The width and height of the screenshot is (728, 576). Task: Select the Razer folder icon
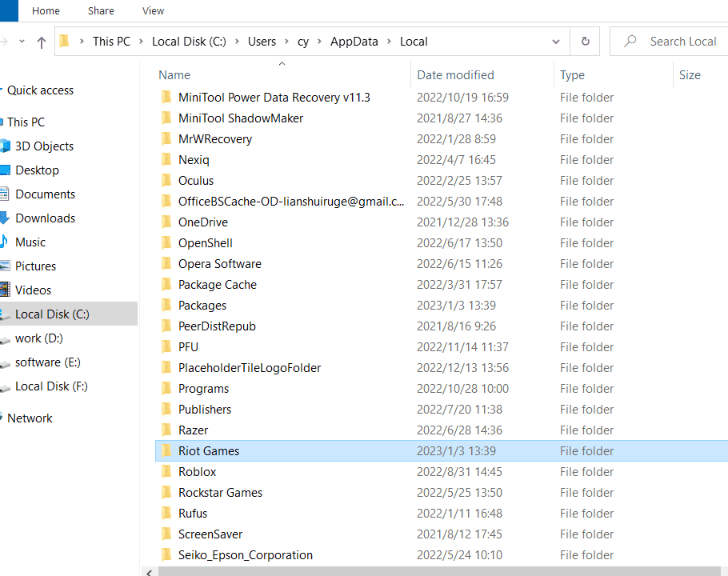coord(166,430)
